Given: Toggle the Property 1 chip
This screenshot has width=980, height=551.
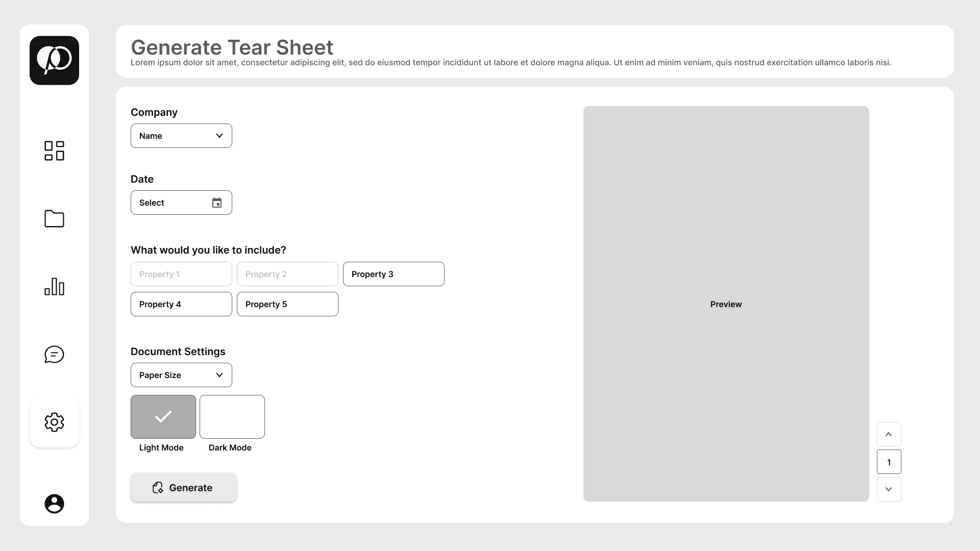Looking at the screenshot, I should pyautogui.click(x=181, y=274).
